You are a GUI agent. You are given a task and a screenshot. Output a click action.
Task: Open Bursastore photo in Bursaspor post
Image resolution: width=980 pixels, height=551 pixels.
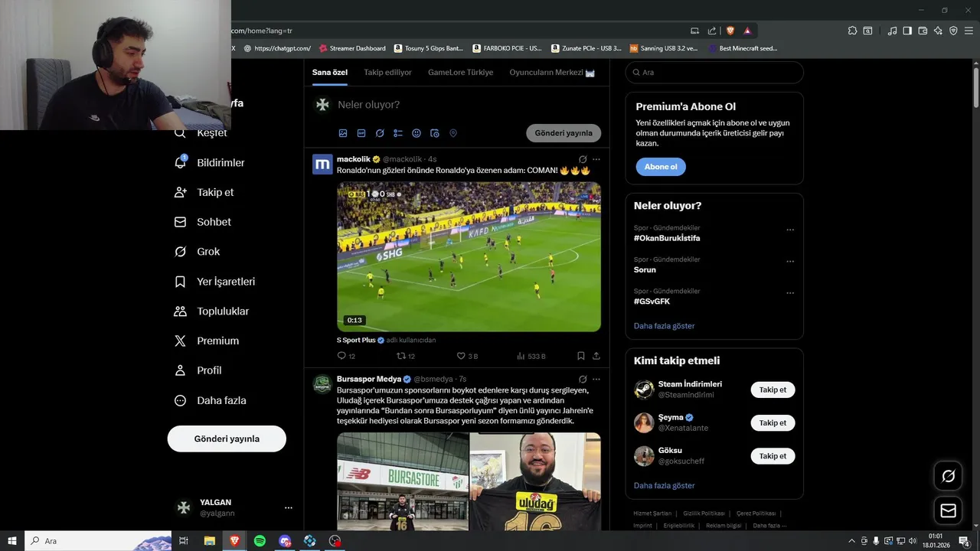coord(403,481)
